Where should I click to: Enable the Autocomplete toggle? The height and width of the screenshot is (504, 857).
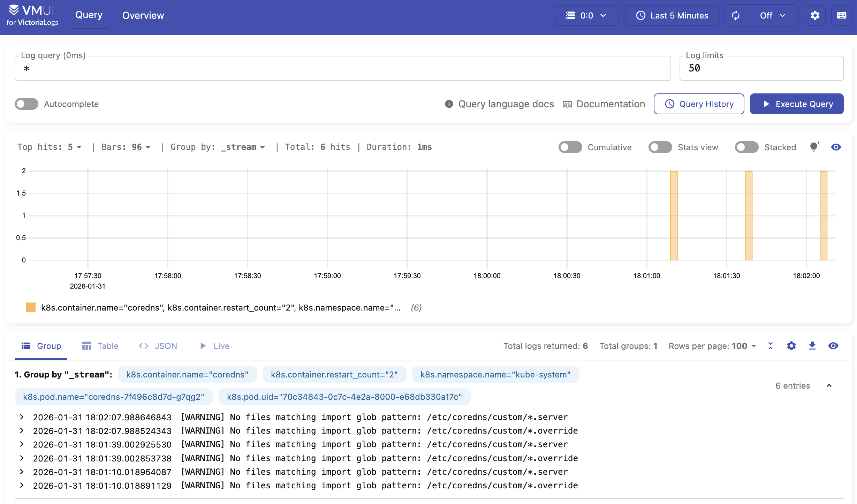(26, 104)
